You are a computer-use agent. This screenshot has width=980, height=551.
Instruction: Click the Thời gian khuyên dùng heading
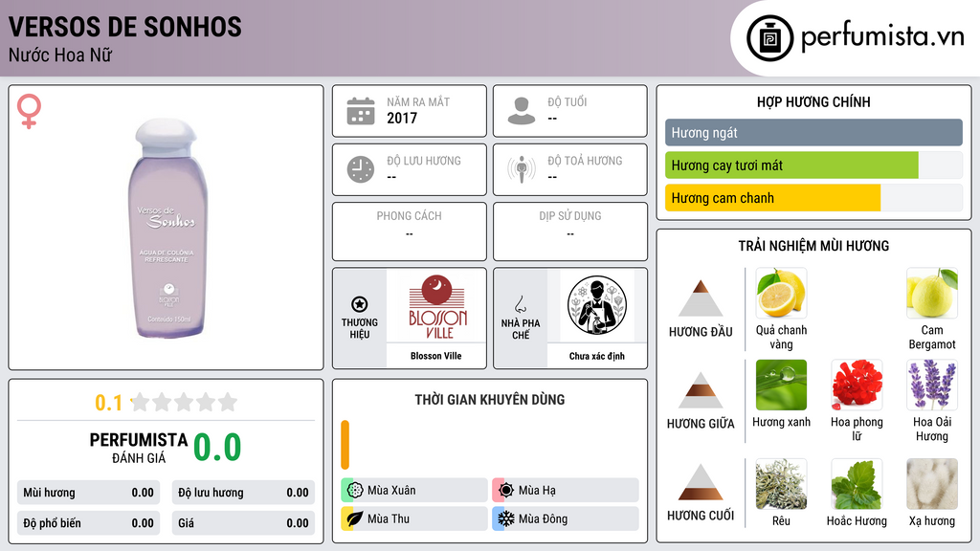coord(490,400)
